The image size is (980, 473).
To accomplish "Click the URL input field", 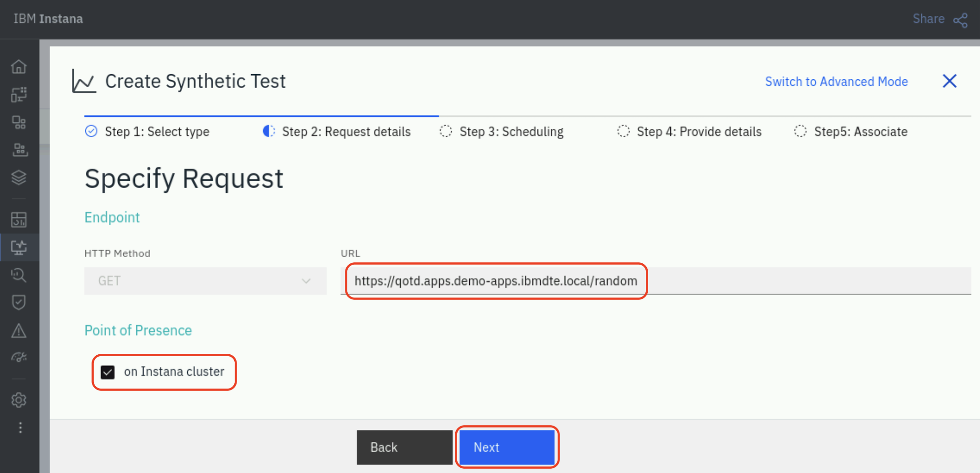I will tap(656, 281).
